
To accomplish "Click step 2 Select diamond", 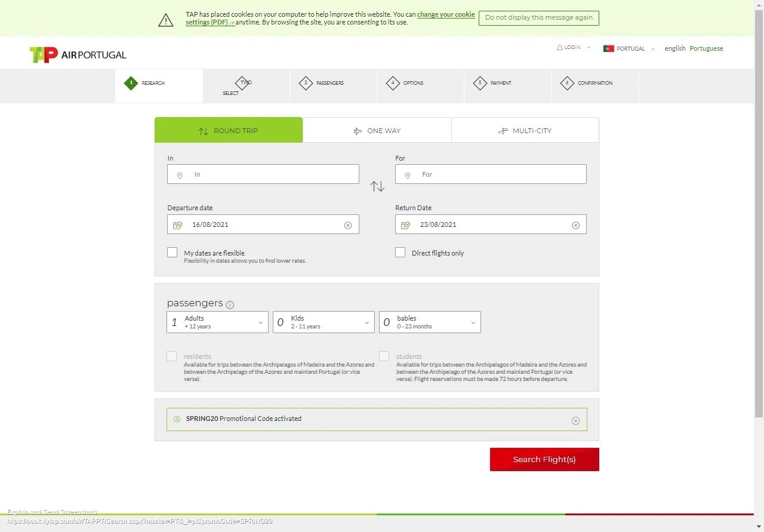I will pyautogui.click(x=242, y=83).
